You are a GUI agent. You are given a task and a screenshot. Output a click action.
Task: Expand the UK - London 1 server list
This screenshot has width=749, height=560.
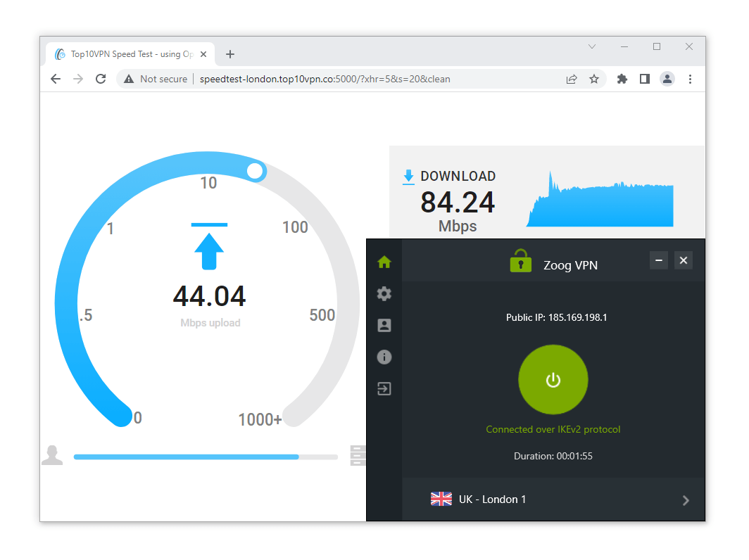coord(685,500)
